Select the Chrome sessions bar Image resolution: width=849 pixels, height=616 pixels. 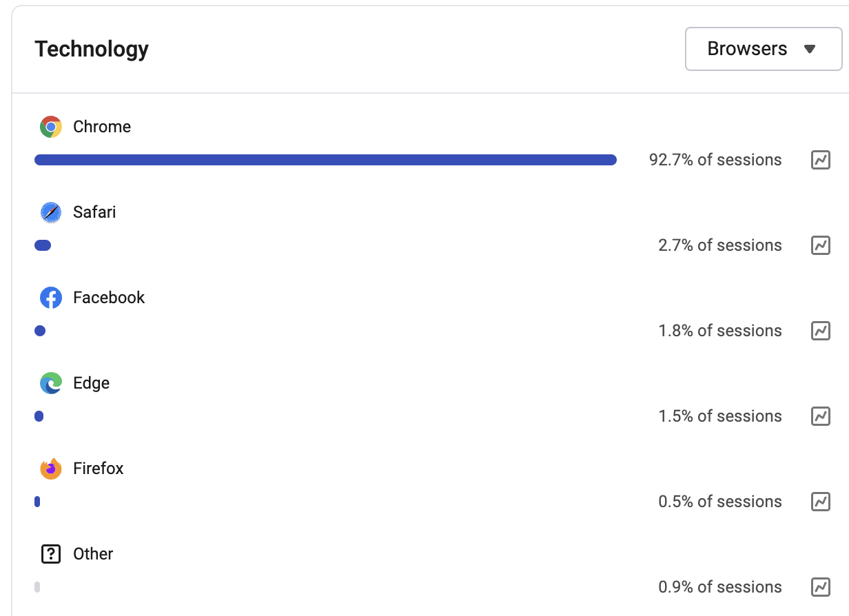coord(325,160)
